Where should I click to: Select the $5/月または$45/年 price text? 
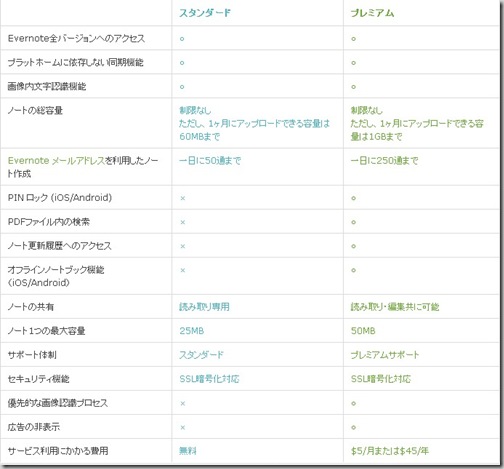coord(390,451)
